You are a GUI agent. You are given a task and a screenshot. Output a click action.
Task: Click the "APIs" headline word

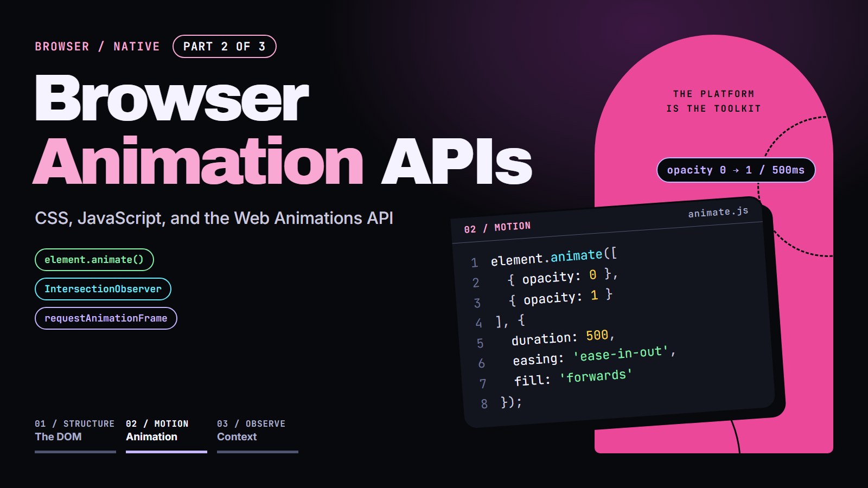[457, 161]
